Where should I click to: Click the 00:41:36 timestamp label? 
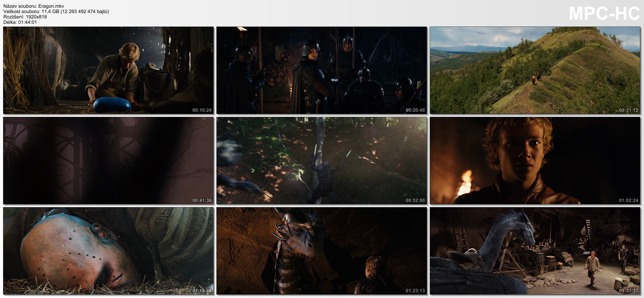(202, 200)
